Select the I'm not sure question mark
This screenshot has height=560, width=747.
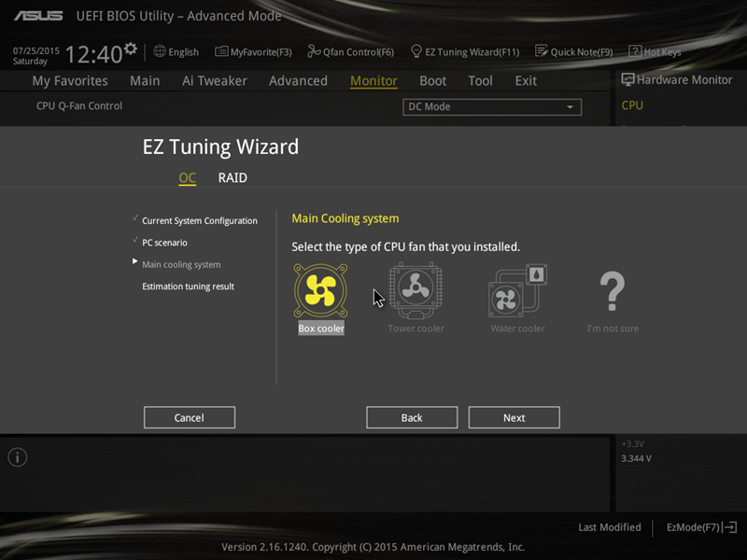click(x=613, y=291)
